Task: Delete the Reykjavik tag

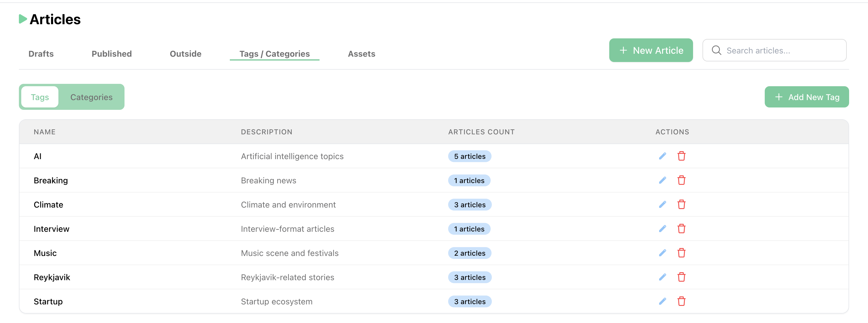Action: tap(681, 277)
